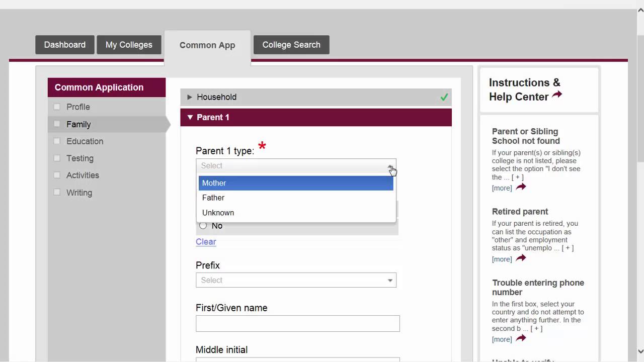The image size is (644, 362).
Task: Open the Testing section in sidebar
Action: click(80, 158)
